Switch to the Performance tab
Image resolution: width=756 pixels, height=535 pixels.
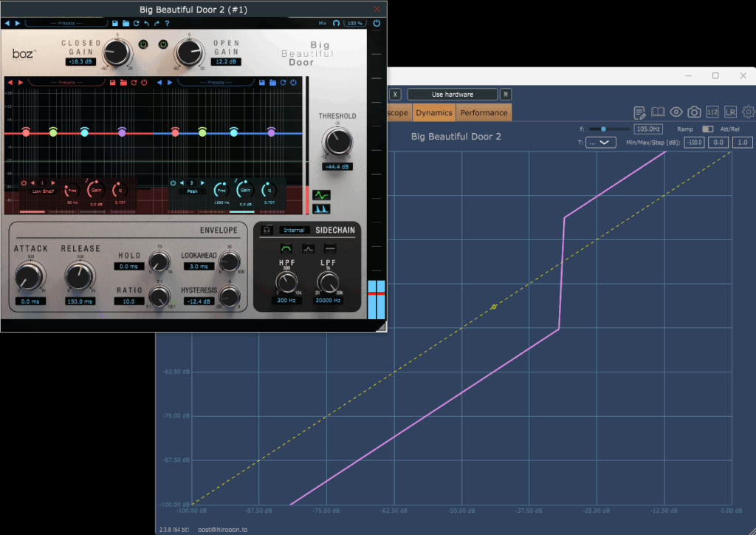pos(484,113)
